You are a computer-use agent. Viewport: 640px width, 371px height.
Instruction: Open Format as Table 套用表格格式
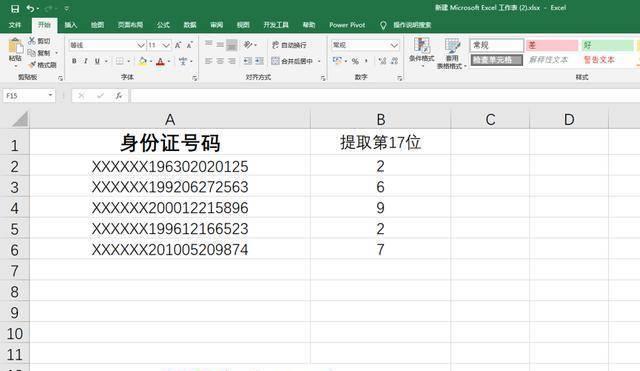click(451, 53)
